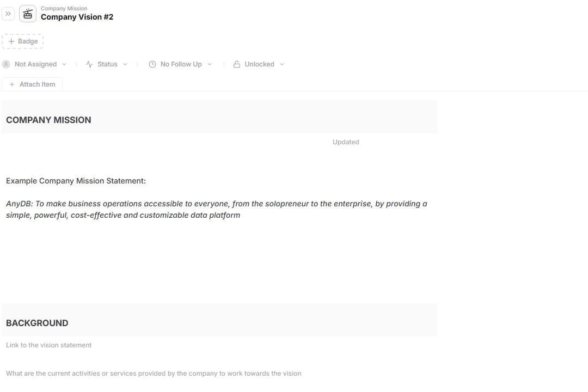Image resolution: width=588 pixels, height=392 pixels.
Task: Click into the mission statement text
Action: 216,209
